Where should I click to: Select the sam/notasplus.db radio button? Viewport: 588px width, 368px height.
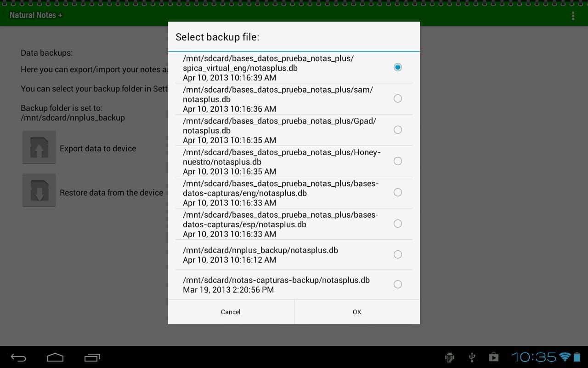coord(398,98)
